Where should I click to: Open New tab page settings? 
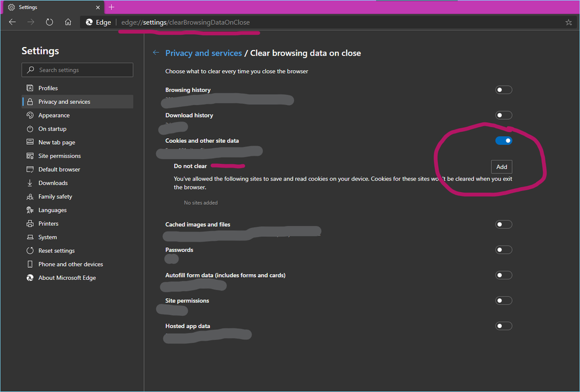coord(78,142)
